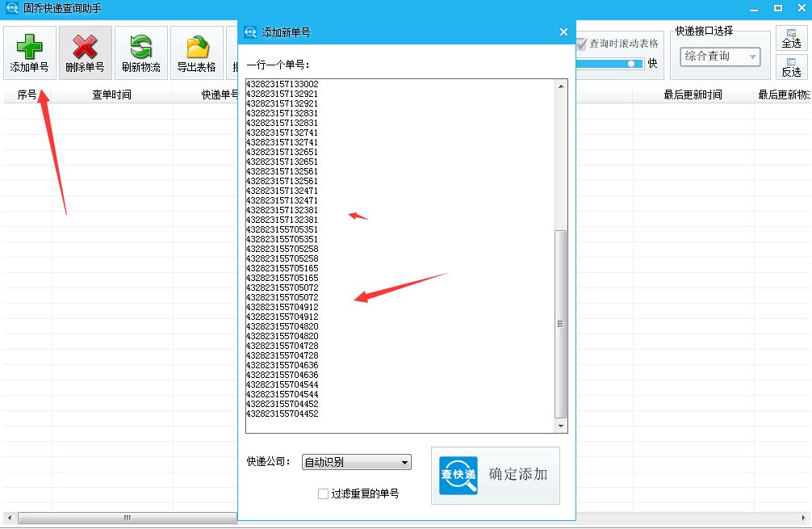Open the 自动识别 courier company dropdown

tap(356, 461)
